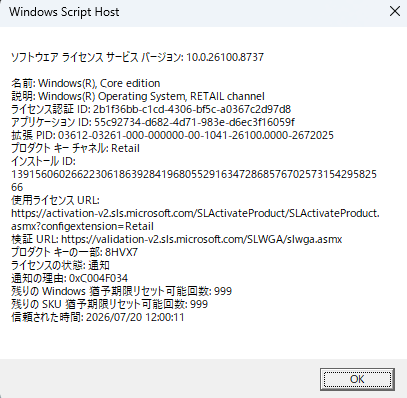Screen dimensions: 407x398
Task: Click the notification reason 0xC004F034
Action: pos(98,278)
